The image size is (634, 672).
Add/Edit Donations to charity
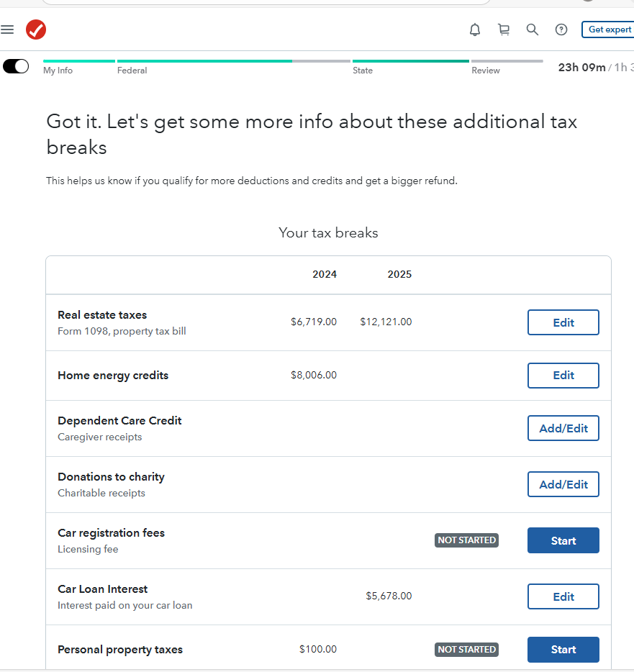(563, 484)
